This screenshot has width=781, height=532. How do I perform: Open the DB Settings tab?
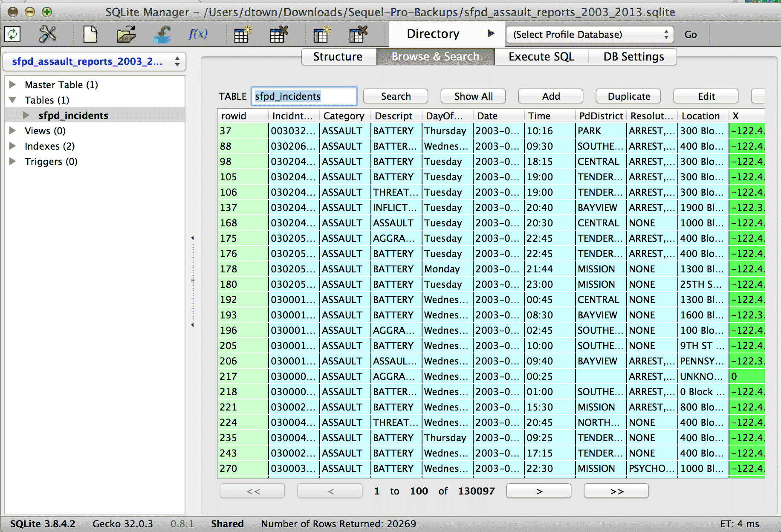[x=632, y=57]
